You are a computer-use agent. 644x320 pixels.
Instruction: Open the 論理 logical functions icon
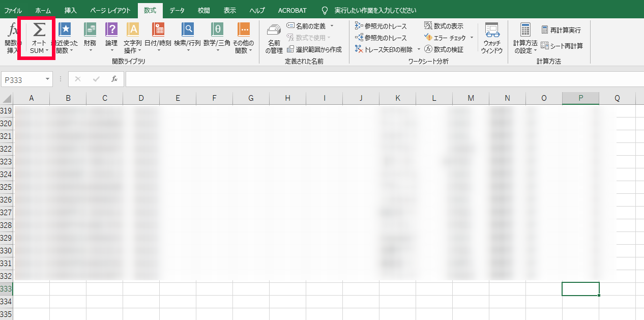[111, 31]
